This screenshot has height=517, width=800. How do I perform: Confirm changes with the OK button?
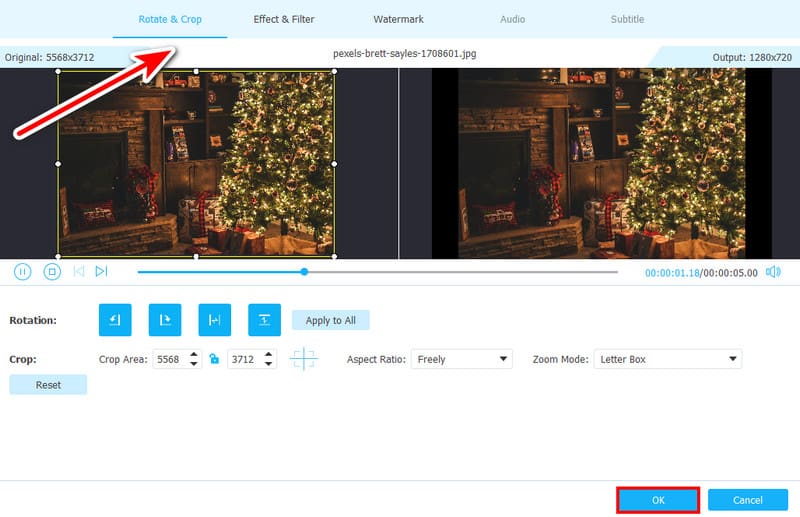tap(657, 500)
